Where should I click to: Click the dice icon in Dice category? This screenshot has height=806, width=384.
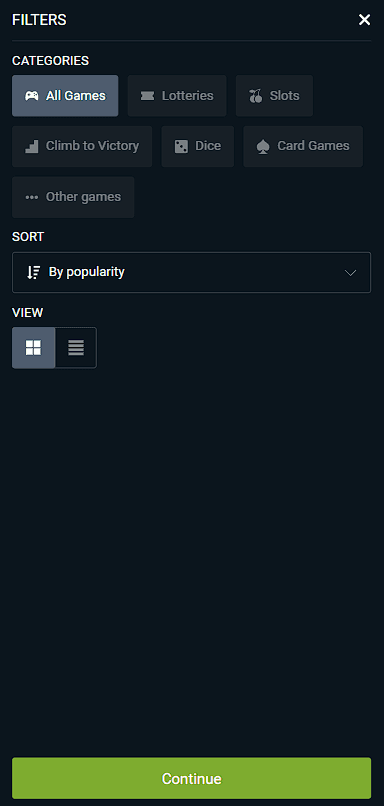[x=181, y=146]
